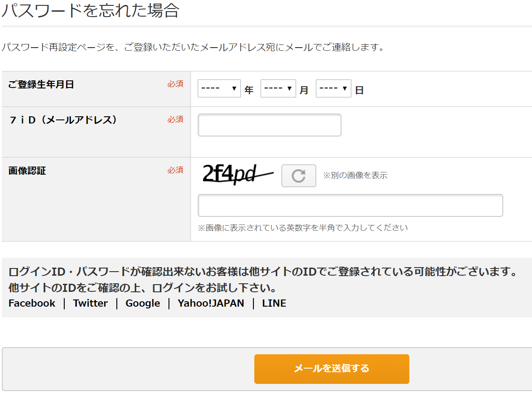Open the birth day dropdown
Viewport: 532px width, 396px height.
pos(333,89)
